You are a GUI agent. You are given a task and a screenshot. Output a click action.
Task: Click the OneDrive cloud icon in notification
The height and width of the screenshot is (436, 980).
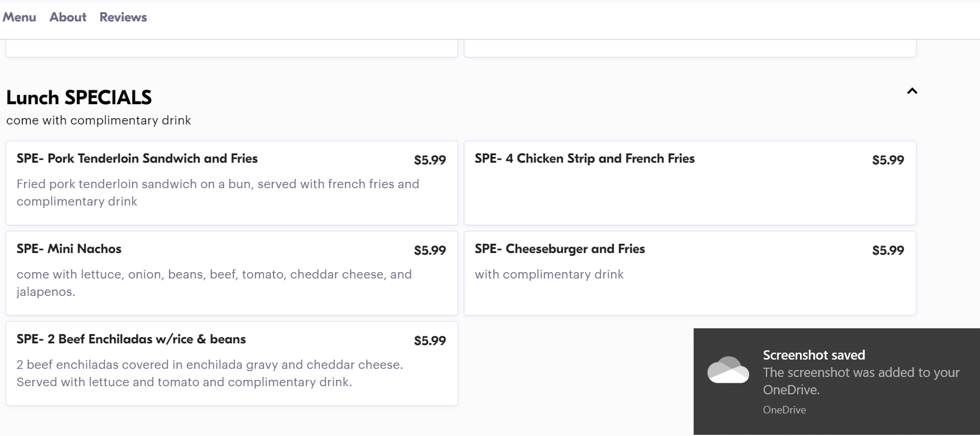[x=728, y=370]
